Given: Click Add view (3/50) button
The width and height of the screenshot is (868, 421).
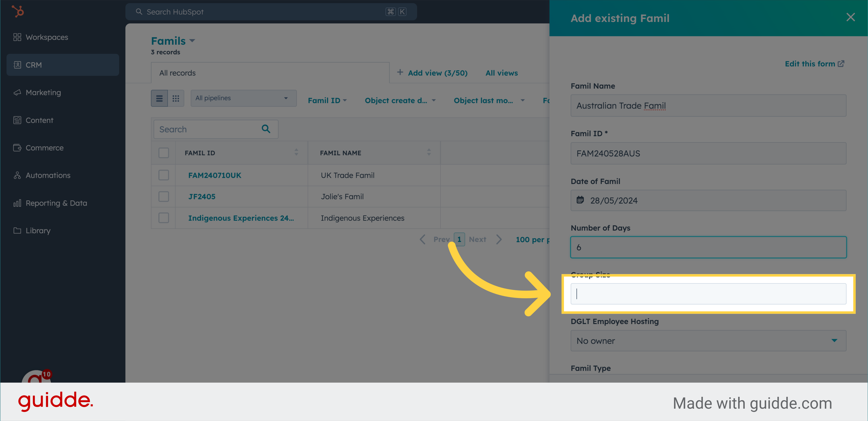Looking at the screenshot, I should point(432,73).
